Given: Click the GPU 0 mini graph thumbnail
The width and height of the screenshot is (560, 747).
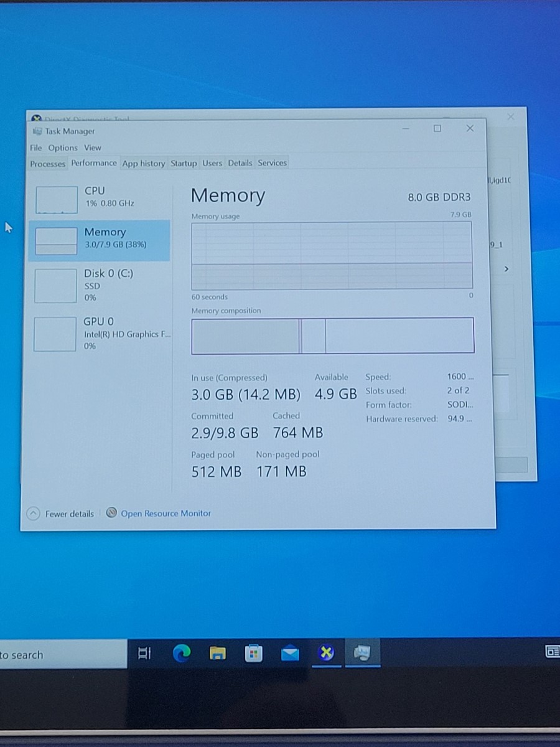Looking at the screenshot, I should pos(55,334).
